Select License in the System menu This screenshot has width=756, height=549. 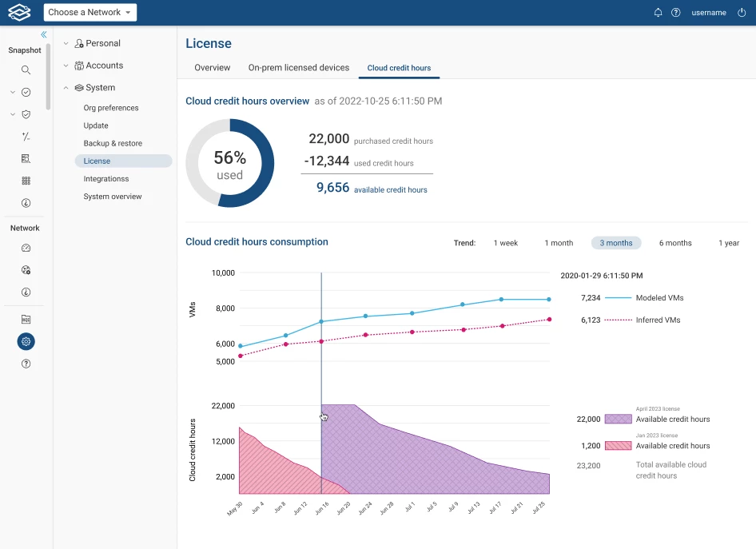pos(123,161)
